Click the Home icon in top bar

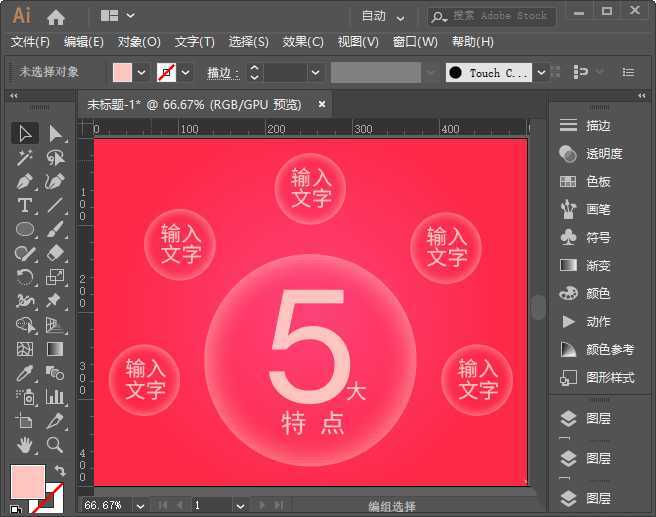pos(56,16)
